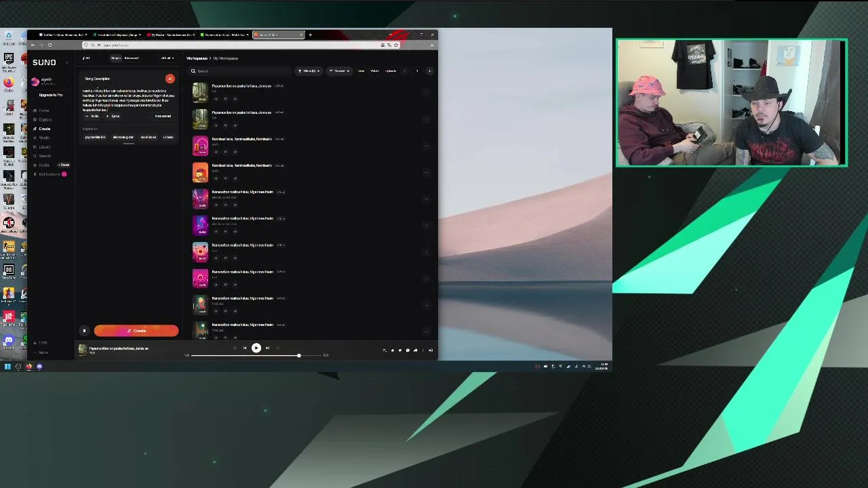Image resolution: width=868 pixels, height=488 pixels.
Task: Like the pink headphones cover song
Action: tap(216, 152)
